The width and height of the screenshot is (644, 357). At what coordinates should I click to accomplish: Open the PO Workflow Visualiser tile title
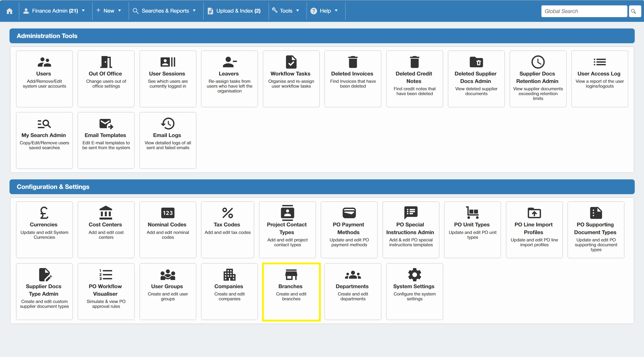point(105,290)
